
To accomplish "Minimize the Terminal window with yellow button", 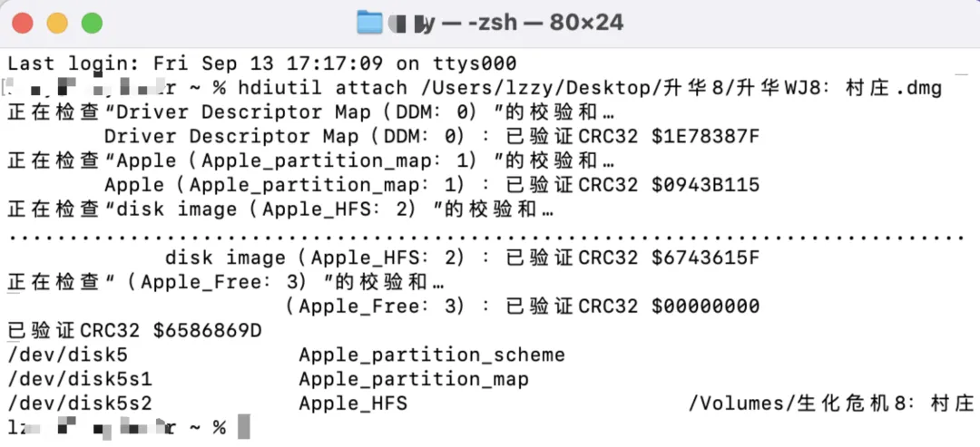I will pyautogui.click(x=57, y=23).
